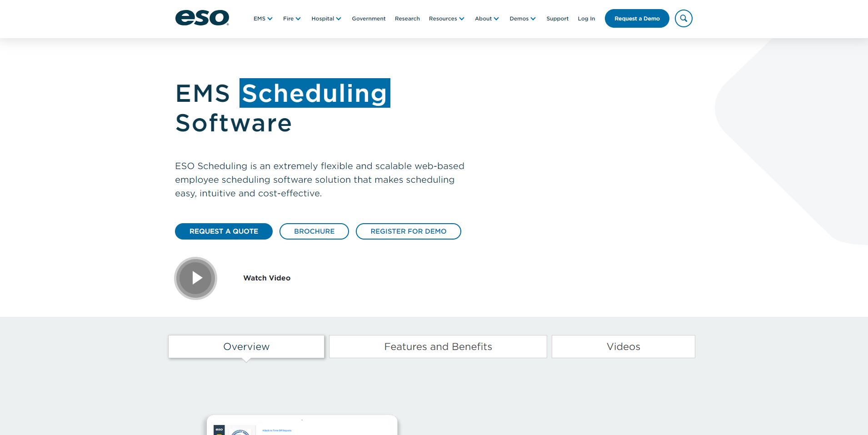Open the BROCHURE button
The width and height of the screenshot is (868, 435).
314,231
